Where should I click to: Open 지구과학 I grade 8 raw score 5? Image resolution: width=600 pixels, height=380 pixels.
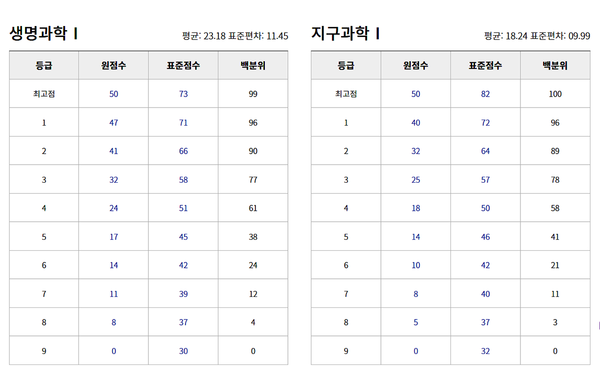(416, 322)
